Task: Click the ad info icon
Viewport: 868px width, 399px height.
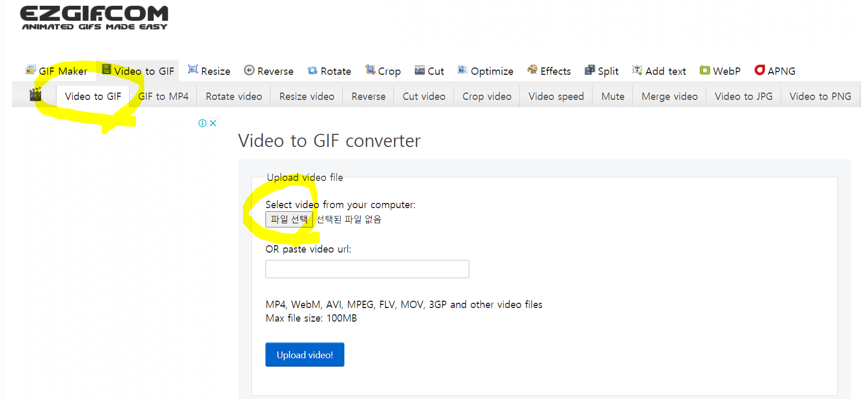Action: [x=202, y=123]
